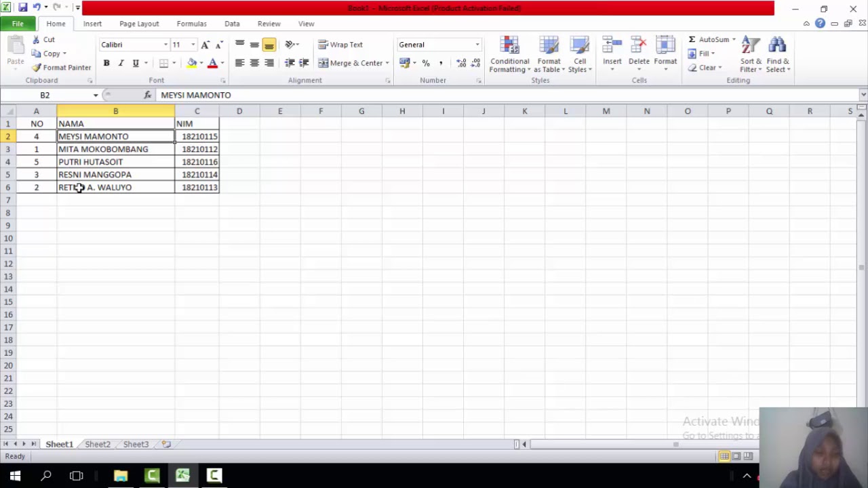
Task: Toggle Underline formatting
Action: 136,63
